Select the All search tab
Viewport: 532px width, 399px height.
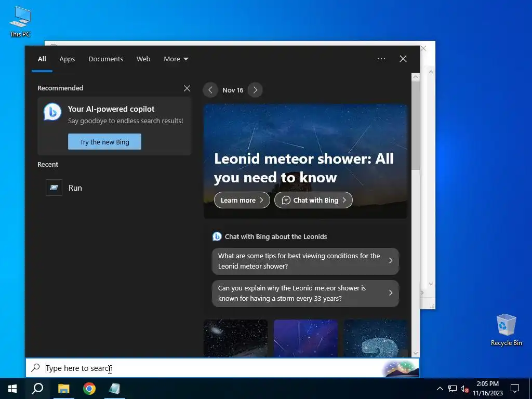42,59
